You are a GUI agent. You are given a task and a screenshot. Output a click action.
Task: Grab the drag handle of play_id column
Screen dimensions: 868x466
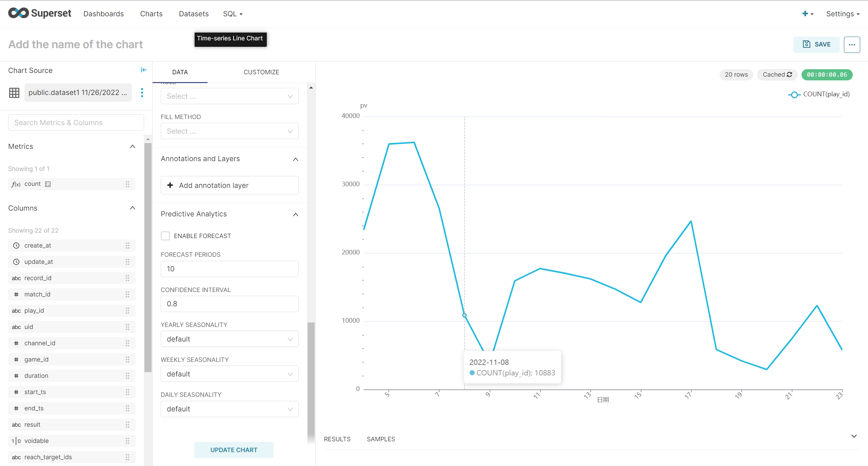127,311
